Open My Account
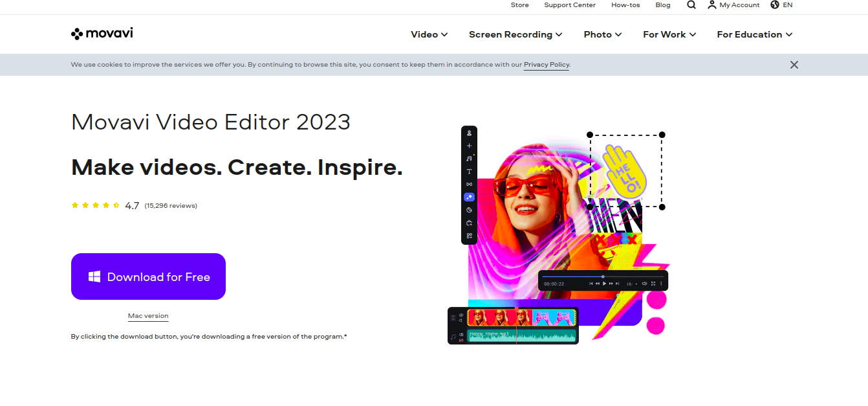The height and width of the screenshot is (406, 868). (x=733, y=5)
